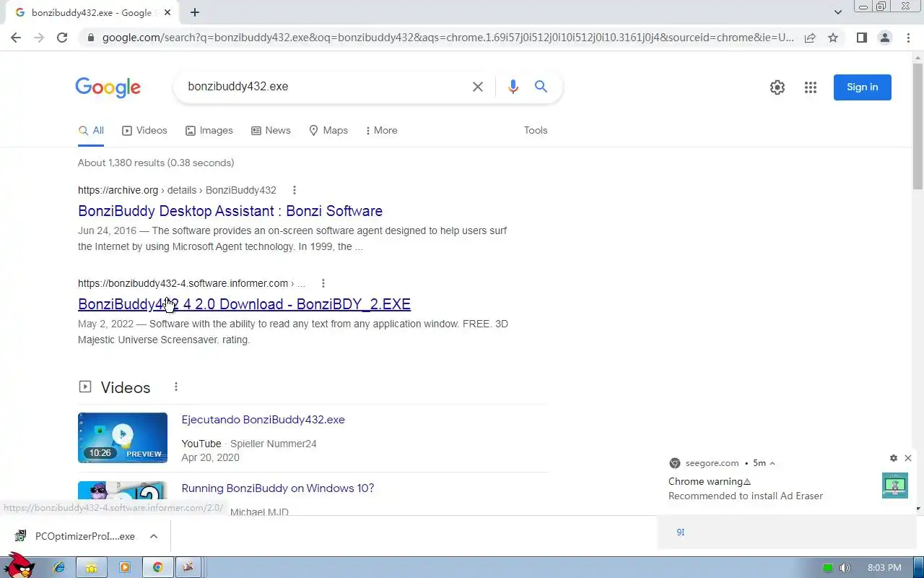Click the Sign in button
924x578 pixels.
(863, 87)
